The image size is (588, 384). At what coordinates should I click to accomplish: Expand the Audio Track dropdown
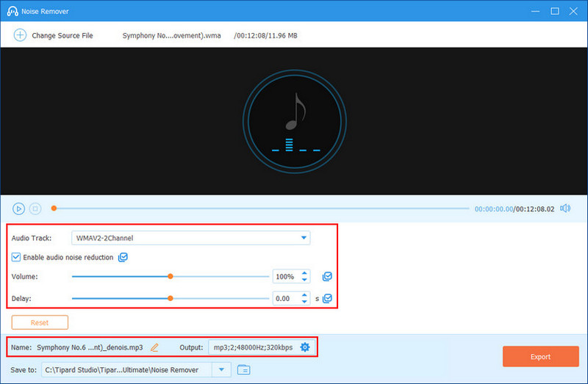[304, 238]
